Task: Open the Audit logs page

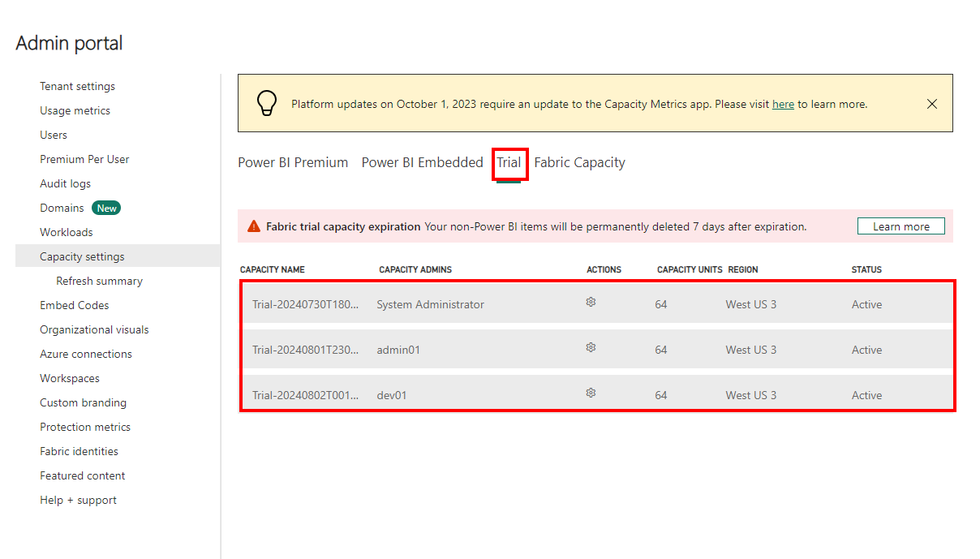Action: click(x=65, y=183)
